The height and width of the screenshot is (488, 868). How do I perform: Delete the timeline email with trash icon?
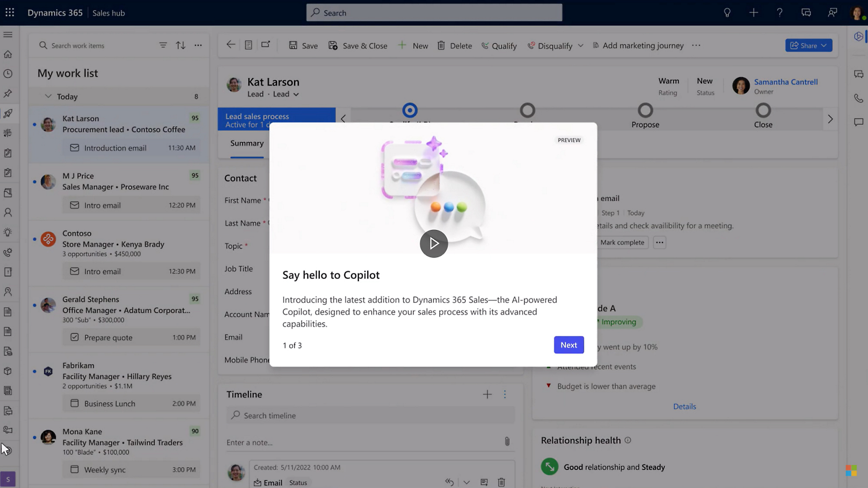pyautogui.click(x=501, y=482)
